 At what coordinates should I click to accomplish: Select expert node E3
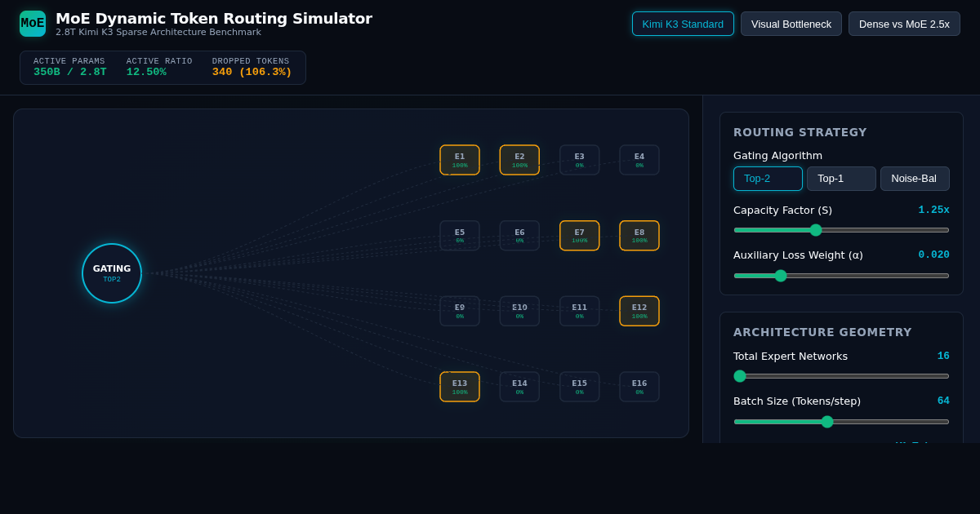click(579, 160)
